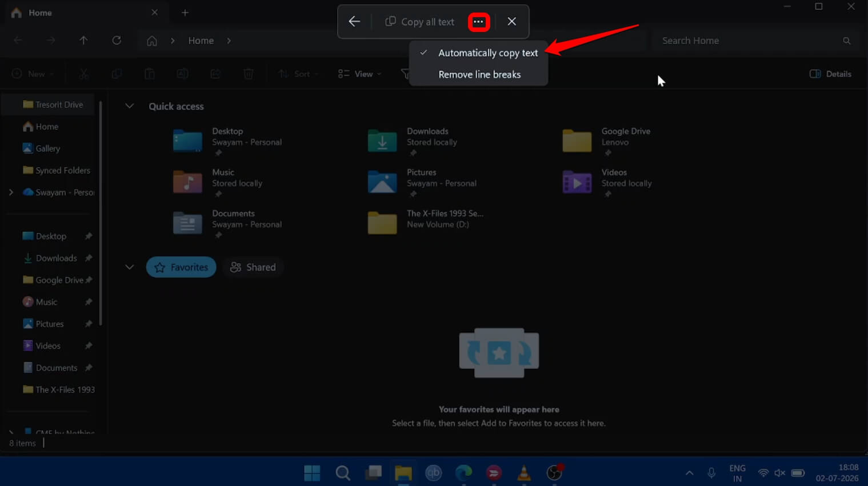
Task: Click the Share icon
Action: 215,74
